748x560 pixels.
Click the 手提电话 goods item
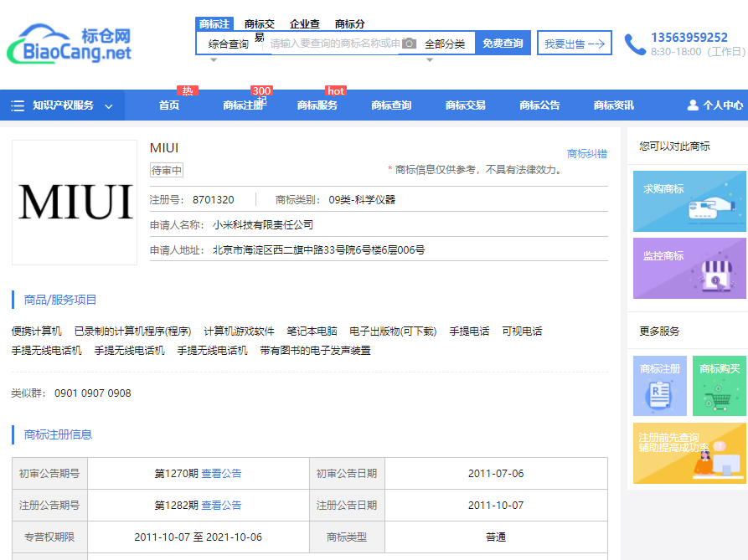coord(469,331)
